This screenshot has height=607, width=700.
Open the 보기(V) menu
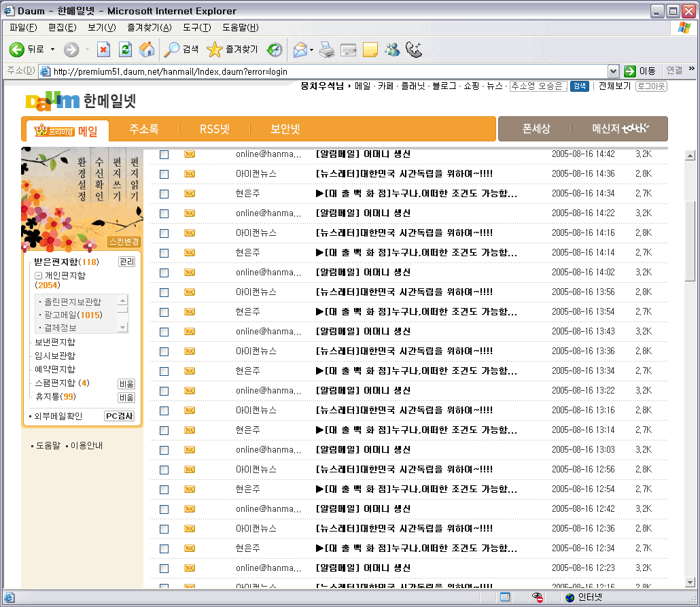[102, 28]
